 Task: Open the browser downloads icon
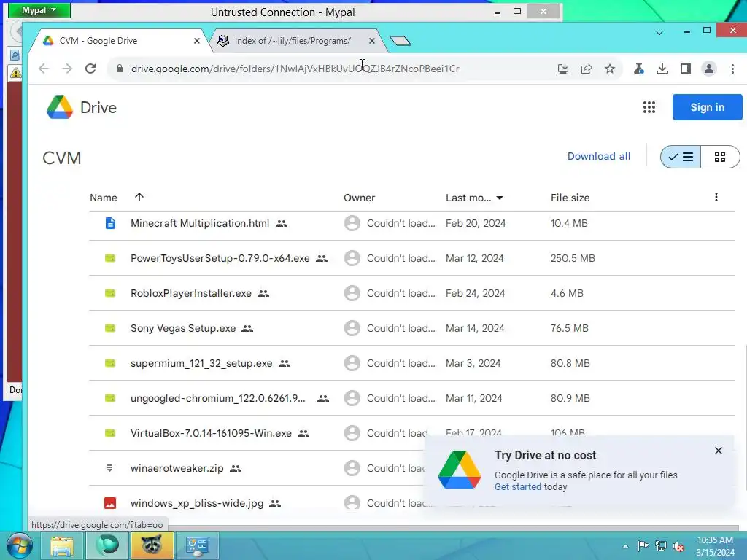[662, 69]
